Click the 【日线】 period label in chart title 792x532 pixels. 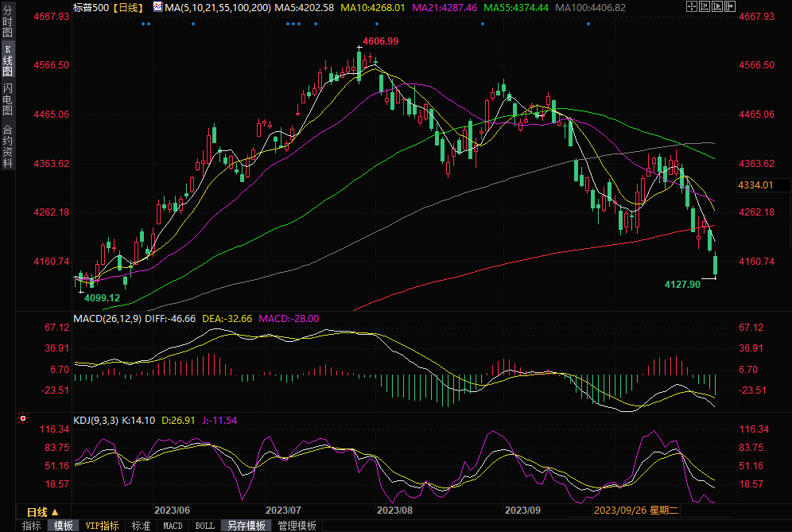coord(126,7)
